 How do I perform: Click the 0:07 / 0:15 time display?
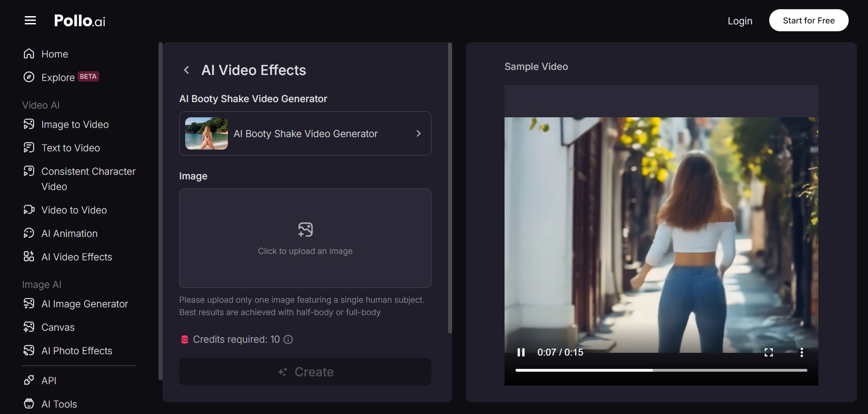pos(560,352)
